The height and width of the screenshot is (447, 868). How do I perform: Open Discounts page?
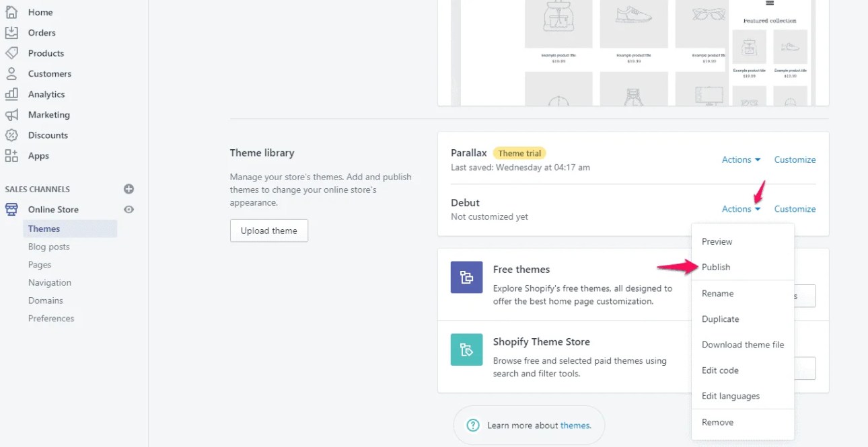(48, 135)
